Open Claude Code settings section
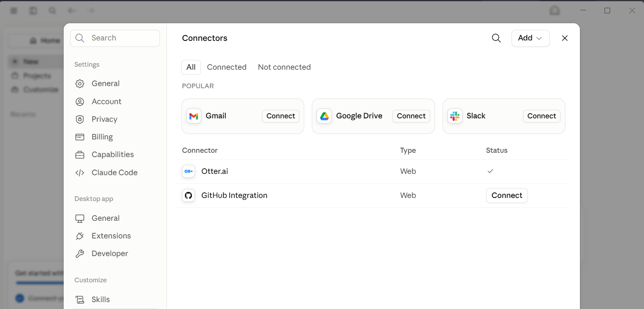This screenshot has width=644, height=309. 106,173
